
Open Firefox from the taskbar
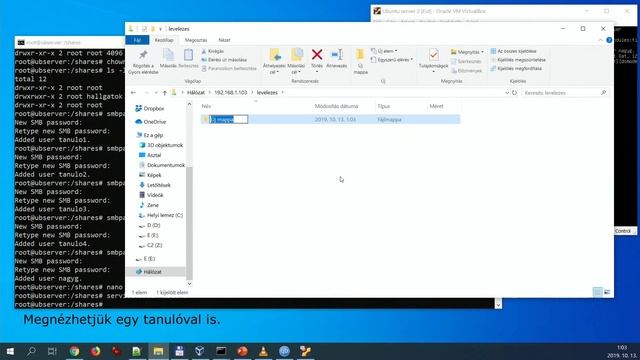pos(96,351)
